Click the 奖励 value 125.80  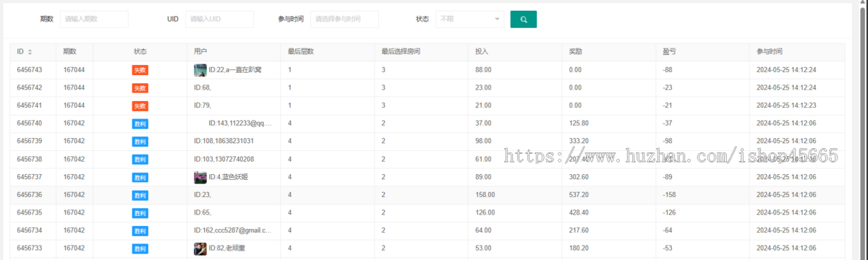pos(579,123)
